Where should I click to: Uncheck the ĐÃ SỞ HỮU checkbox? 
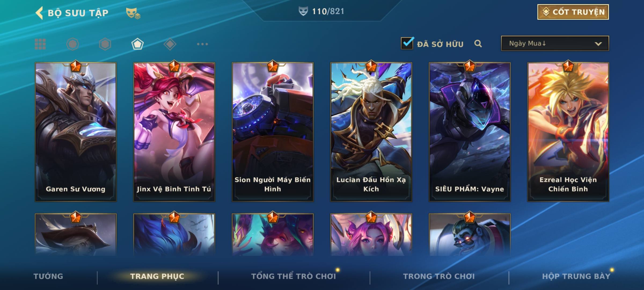[x=407, y=43]
